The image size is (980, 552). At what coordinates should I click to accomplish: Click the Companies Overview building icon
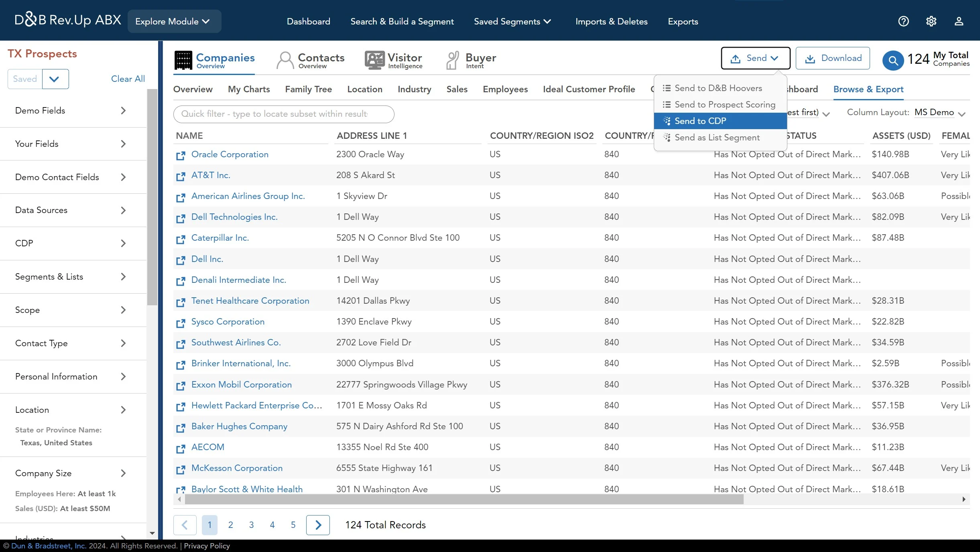coord(183,61)
